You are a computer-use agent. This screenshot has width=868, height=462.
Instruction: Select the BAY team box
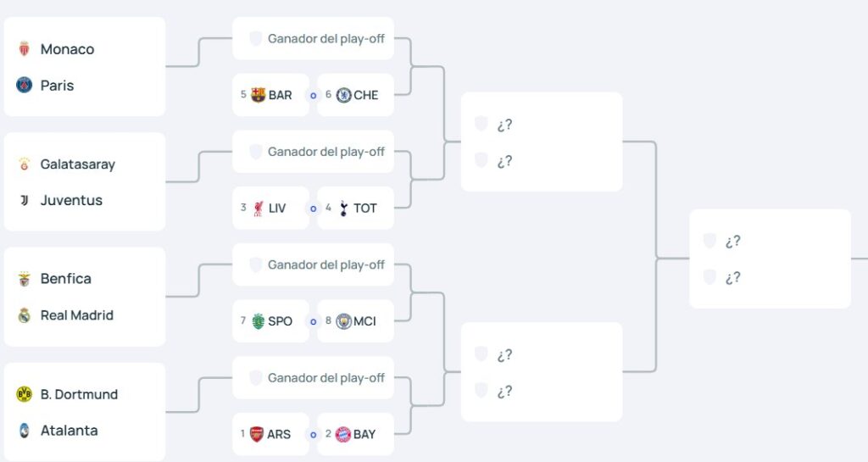coord(356,434)
